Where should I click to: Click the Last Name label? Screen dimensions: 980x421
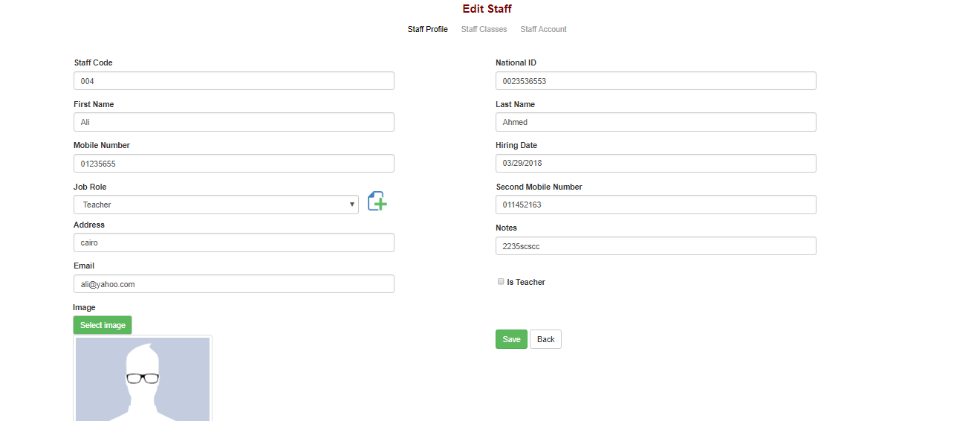tap(515, 104)
